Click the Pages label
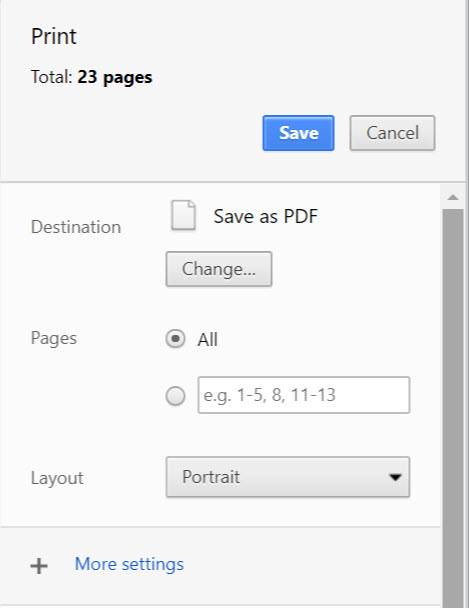This screenshot has width=469, height=608. pos(54,339)
